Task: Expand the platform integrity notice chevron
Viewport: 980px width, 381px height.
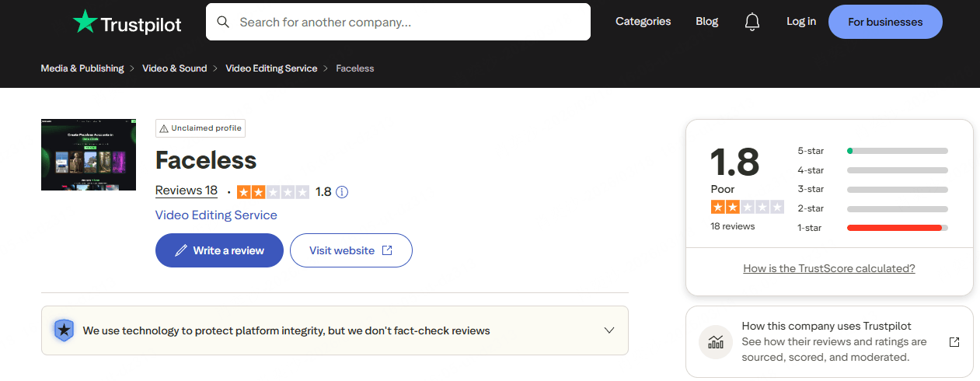Action: (x=609, y=330)
